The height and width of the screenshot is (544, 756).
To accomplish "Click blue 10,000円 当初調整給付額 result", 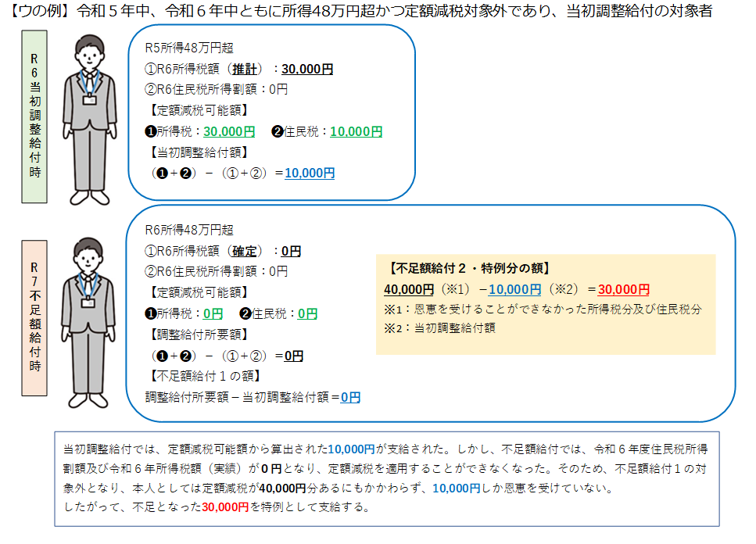I will [x=310, y=174].
